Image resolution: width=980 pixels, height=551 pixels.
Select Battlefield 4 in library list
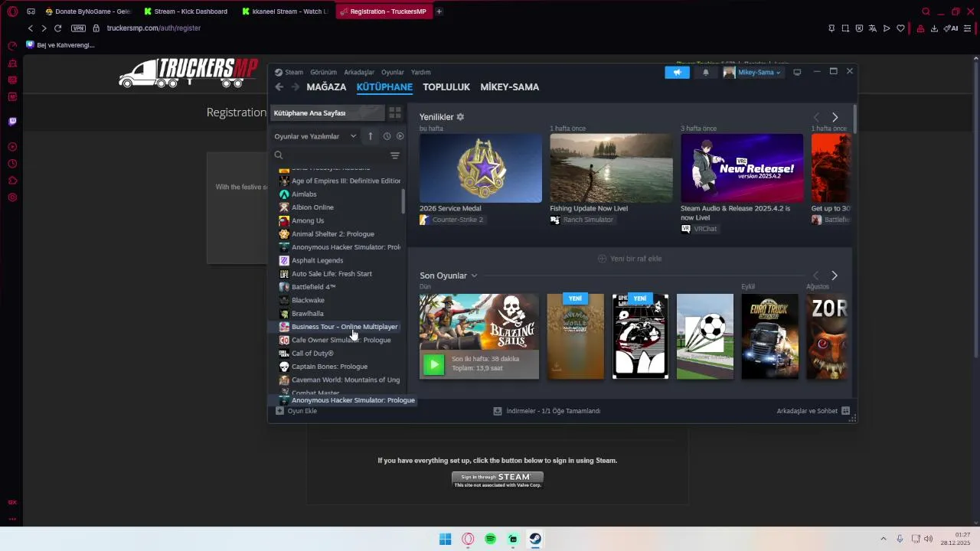[x=313, y=287]
